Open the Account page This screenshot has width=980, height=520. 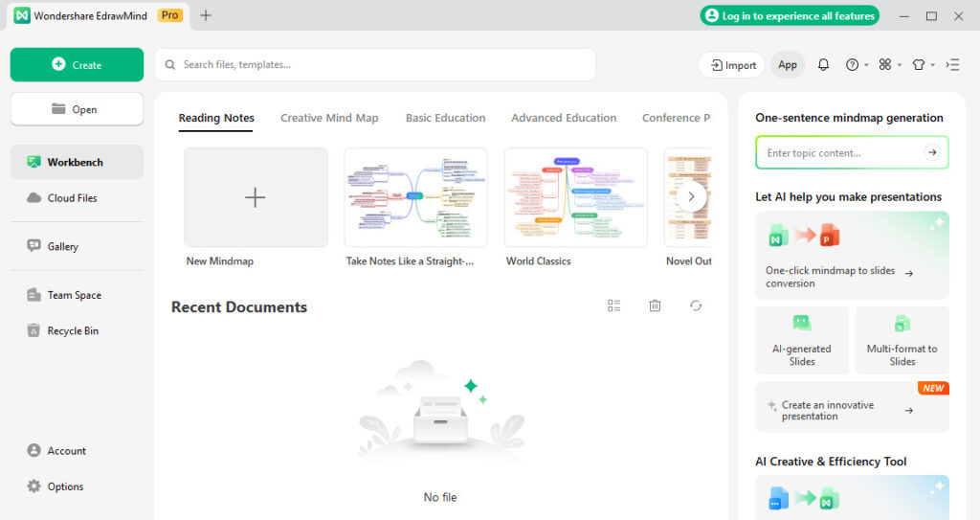(x=77, y=450)
